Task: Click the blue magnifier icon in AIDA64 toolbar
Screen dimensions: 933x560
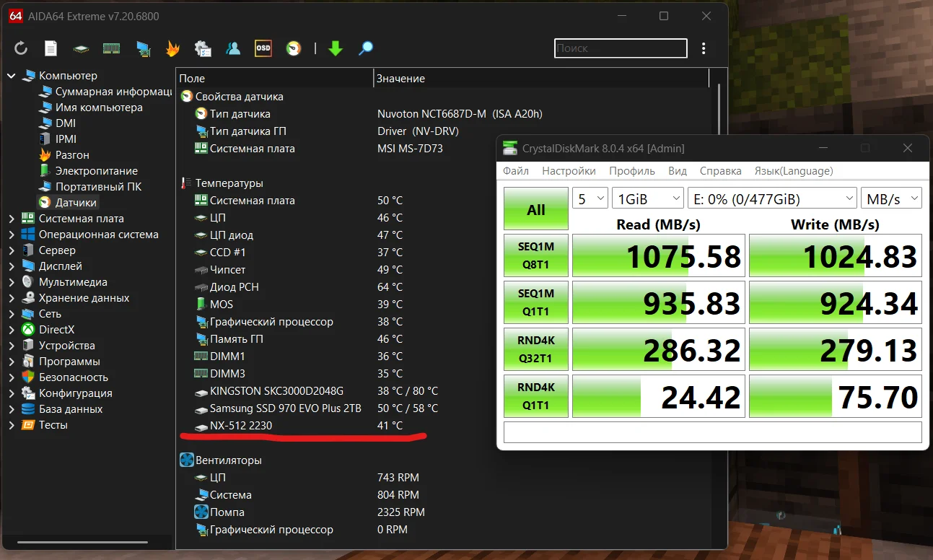Action: click(366, 48)
